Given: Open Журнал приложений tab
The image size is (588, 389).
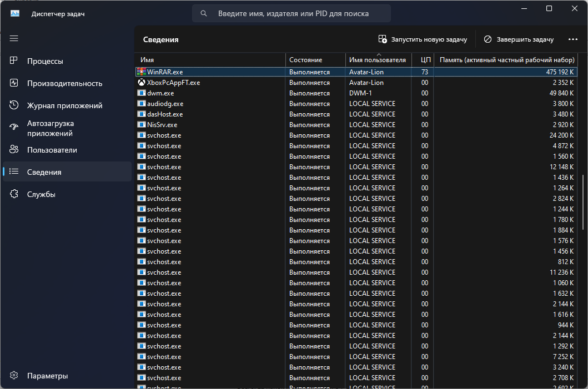Looking at the screenshot, I should 67,105.
